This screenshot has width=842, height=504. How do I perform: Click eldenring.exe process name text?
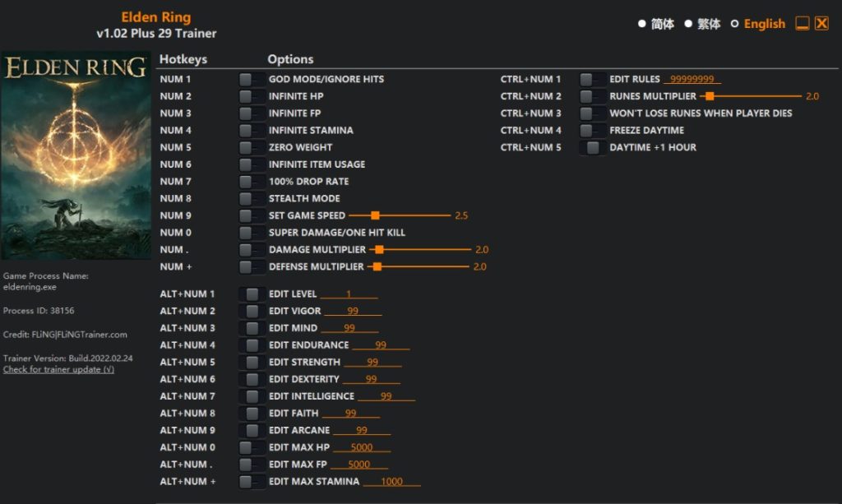click(30, 287)
